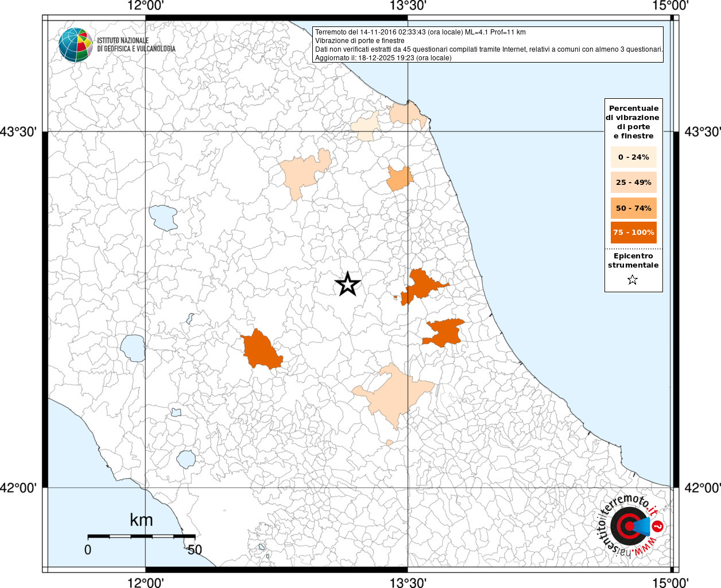Click the round lake just west of 12°00'

tap(133, 348)
